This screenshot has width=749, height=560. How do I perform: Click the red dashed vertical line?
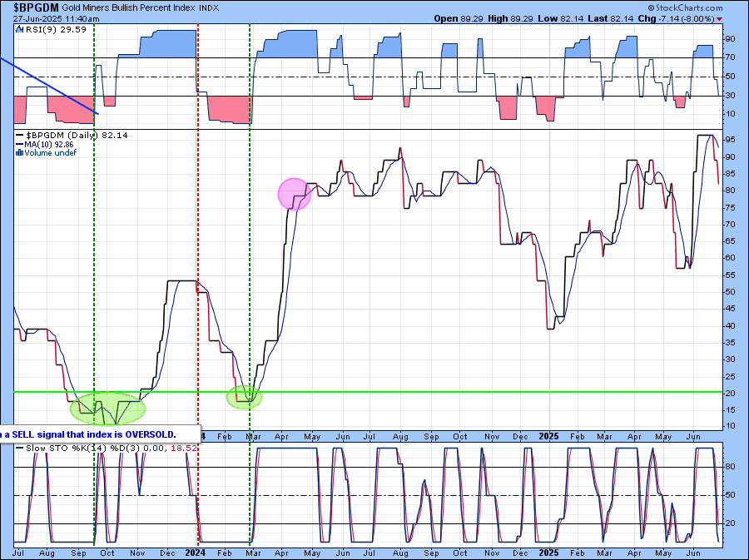[x=197, y=250]
